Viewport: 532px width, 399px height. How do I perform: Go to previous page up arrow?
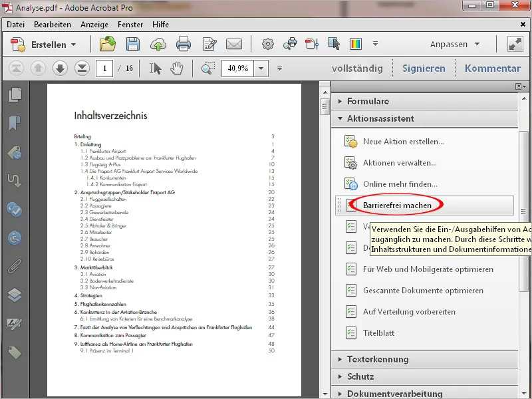38,68
